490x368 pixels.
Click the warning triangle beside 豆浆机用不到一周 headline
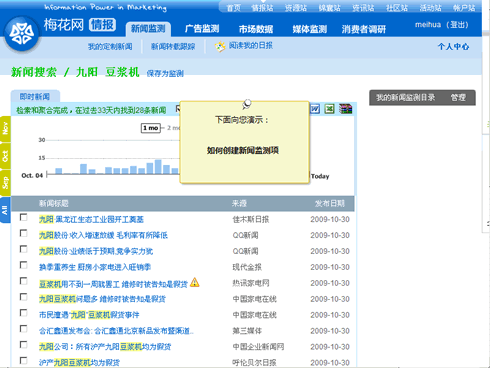pyautogui.click(x=195, y=283)
